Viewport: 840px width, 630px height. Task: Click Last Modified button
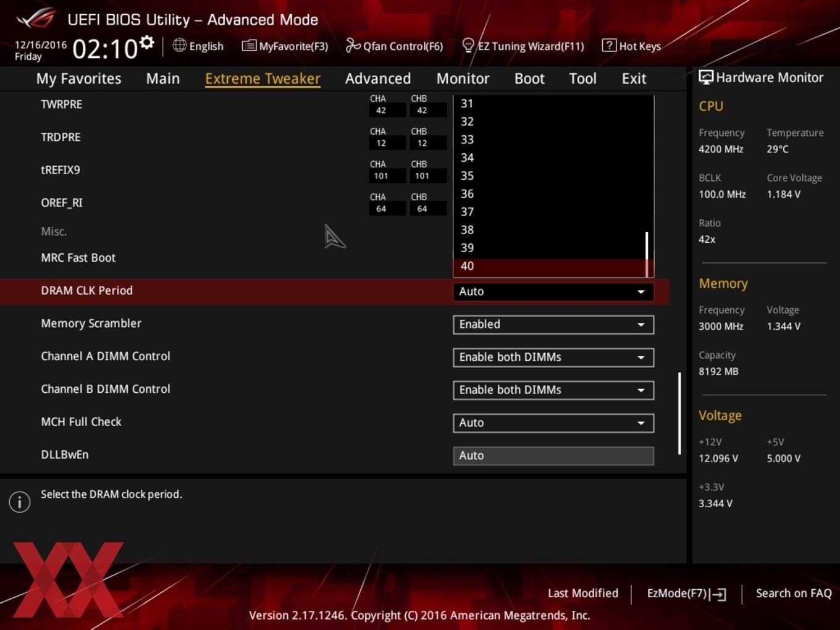point(582,593)
